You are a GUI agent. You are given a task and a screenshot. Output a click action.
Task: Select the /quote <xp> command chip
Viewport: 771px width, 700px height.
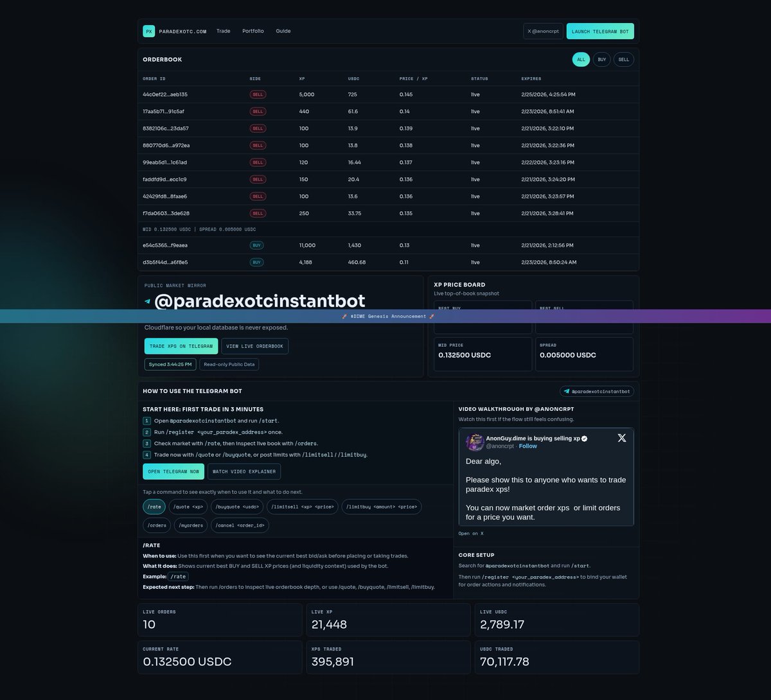188,507
